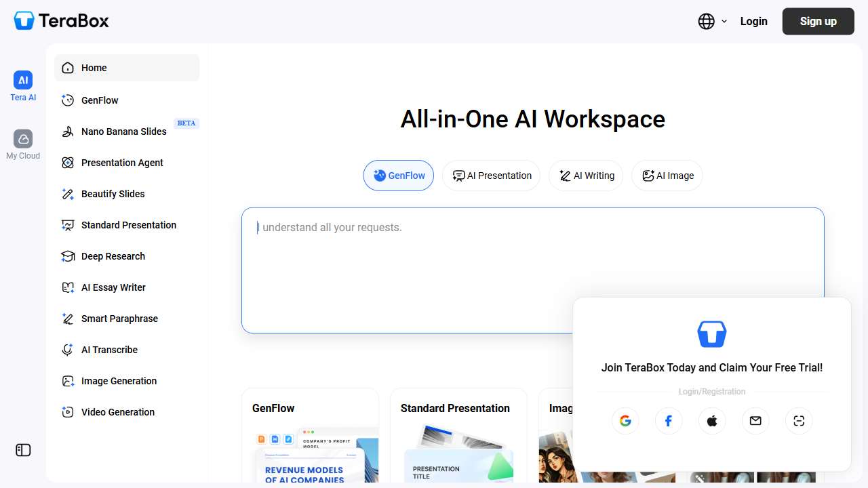
Task: Toggle the sidebar collapse icon
Action: point(23,450)
